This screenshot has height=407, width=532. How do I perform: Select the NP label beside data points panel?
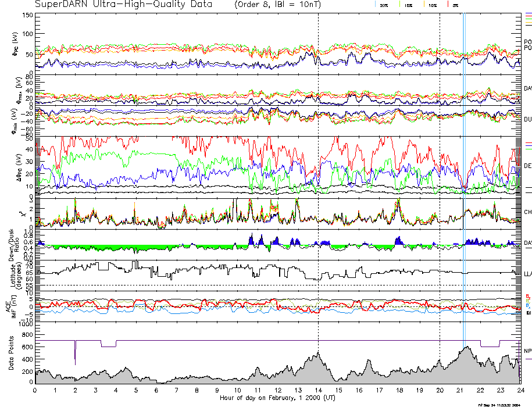pos(527,351)
